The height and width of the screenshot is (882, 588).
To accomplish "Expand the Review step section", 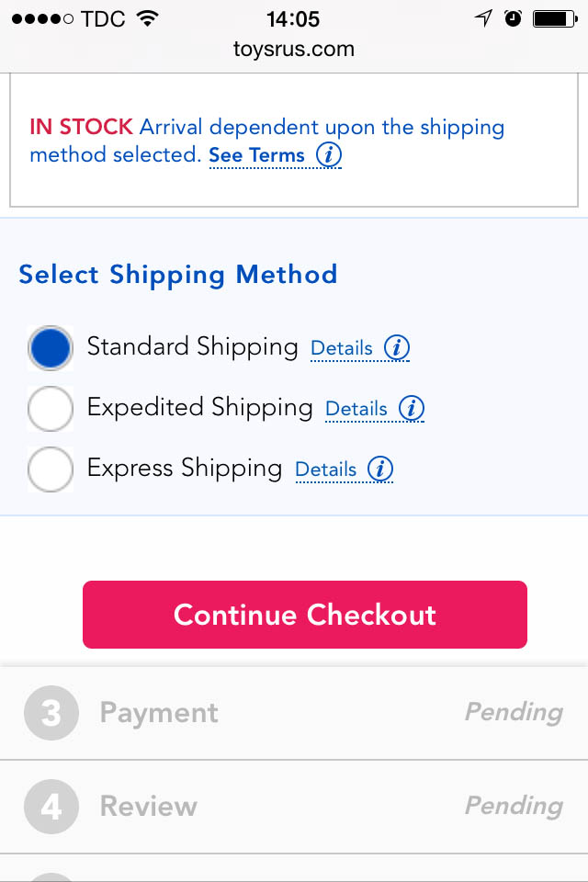I will click(294, 807).
